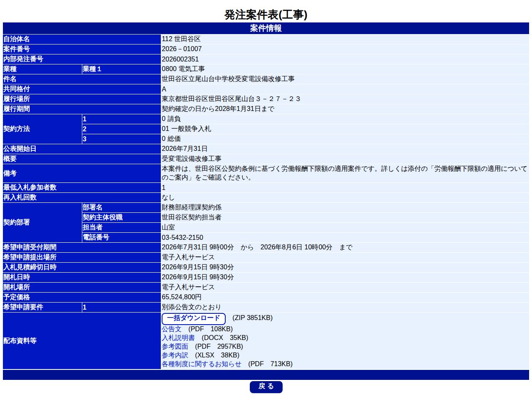This screenshot has height=394, width=532.
Task: Select the 概要 value 受変電設備改修工事
Action: 192,159
